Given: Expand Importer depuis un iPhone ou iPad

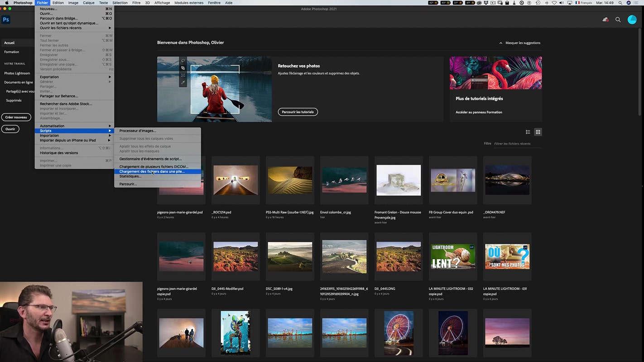Looking at the screenshot, I should coord(75,140).
